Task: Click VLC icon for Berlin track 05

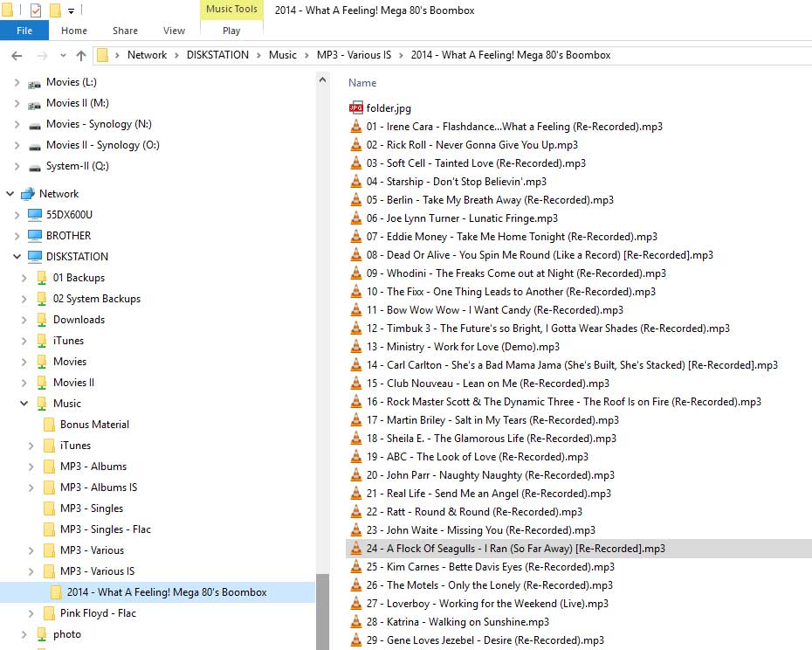Action: pos(355,199)
